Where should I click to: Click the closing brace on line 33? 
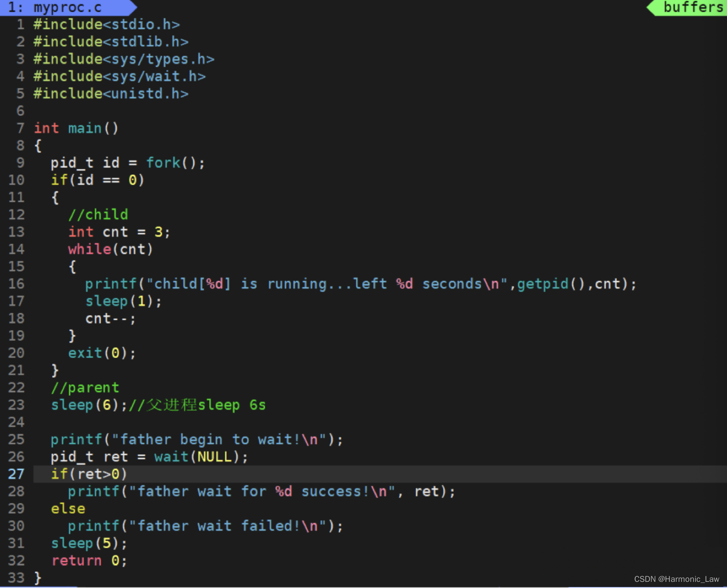[x=38, y=578]
